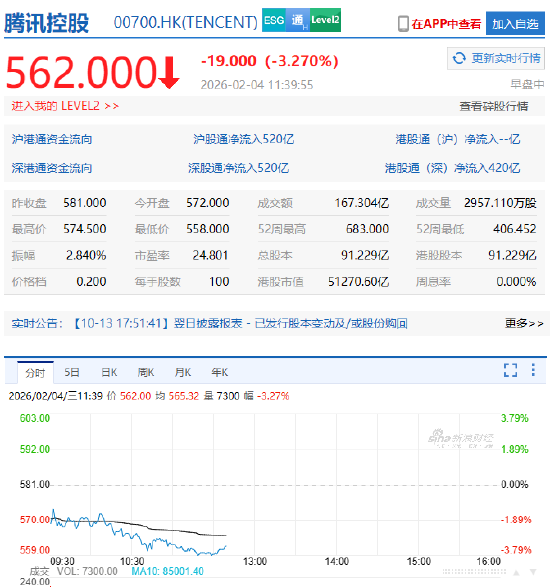
Task: Click 港股通（沪）净流入--亿 link
Action: (x=458, y=139)
